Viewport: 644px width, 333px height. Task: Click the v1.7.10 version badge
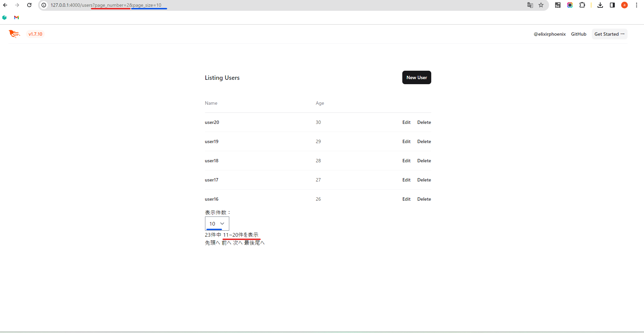click(x=35, y=34)
